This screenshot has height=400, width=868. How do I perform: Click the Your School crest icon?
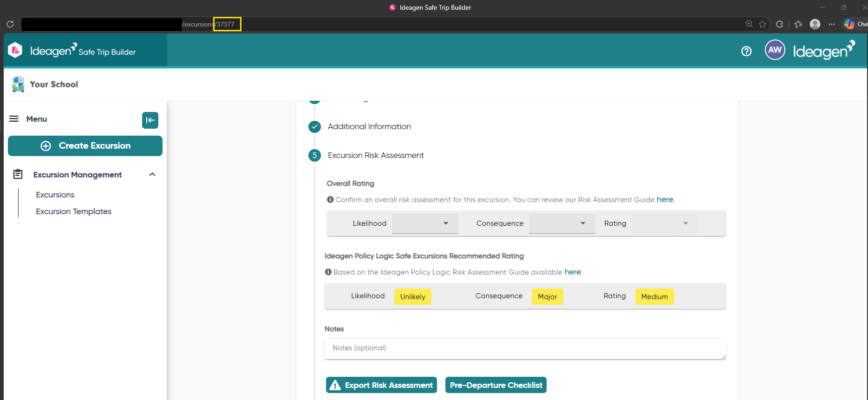pyautogui.click(x=18, y=84)
